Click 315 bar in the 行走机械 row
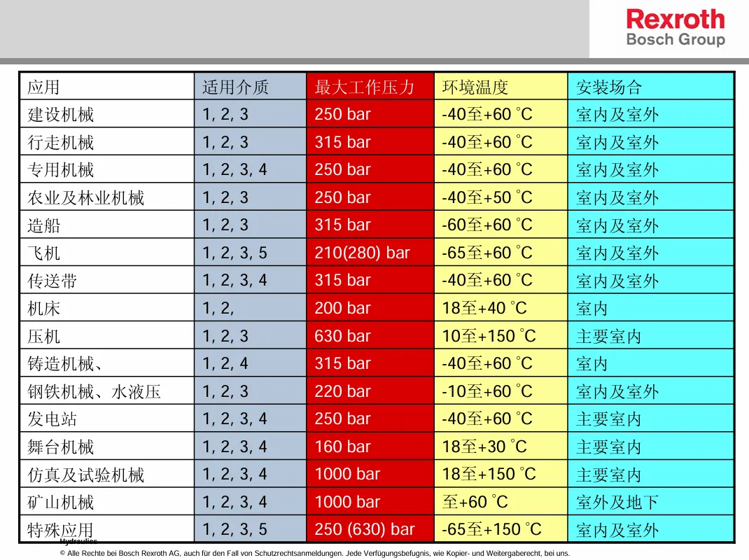The width and height of the screenshot is (749, 560). pyautogui.click(x=342, y=142)
